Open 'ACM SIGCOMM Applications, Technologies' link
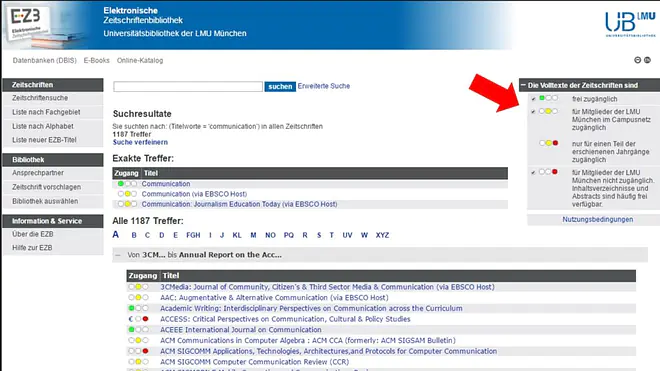This screenshot has width=660, height=371. [328, 351]
